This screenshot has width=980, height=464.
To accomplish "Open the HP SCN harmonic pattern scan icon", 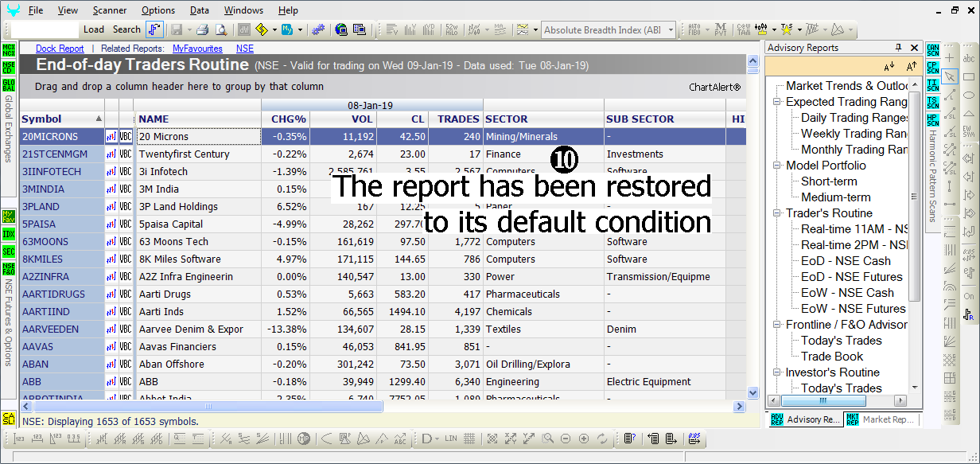I will pos(933,120).
